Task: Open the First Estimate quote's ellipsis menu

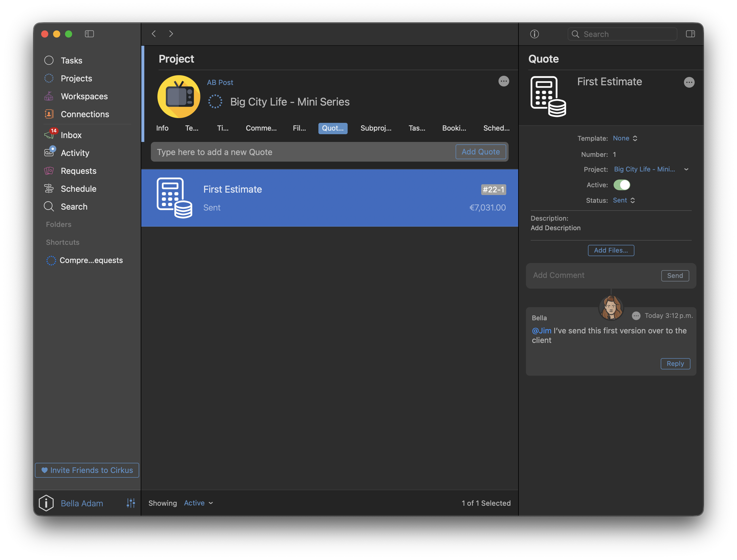Action: tap(689, 82)
